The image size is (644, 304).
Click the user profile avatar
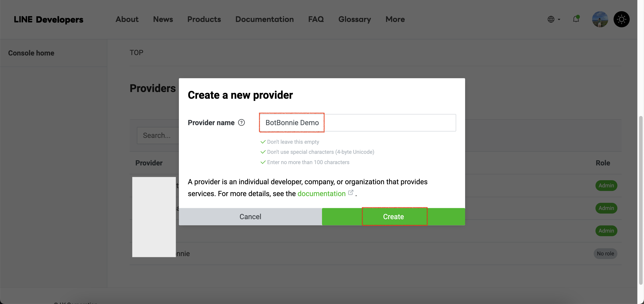[600, 19]
